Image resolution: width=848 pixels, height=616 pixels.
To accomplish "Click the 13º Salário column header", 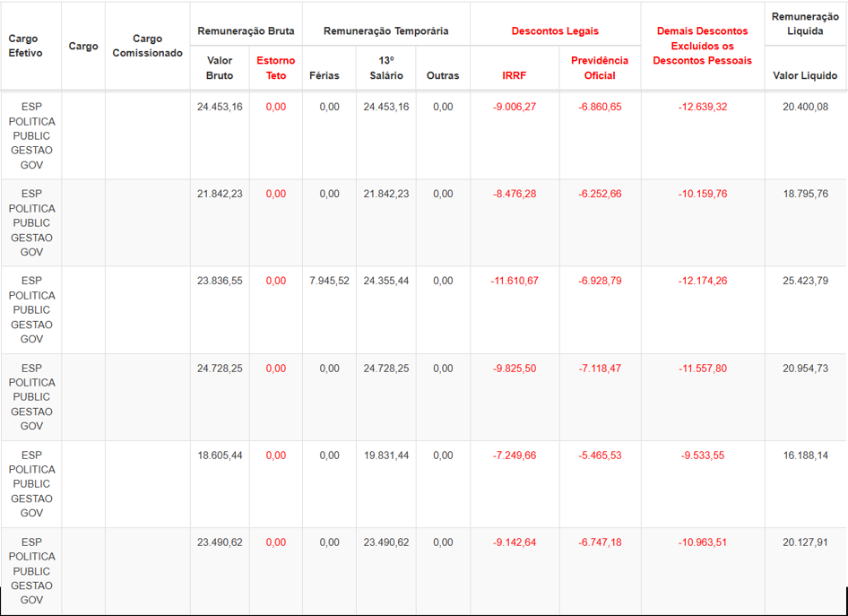I will point(385,68).
